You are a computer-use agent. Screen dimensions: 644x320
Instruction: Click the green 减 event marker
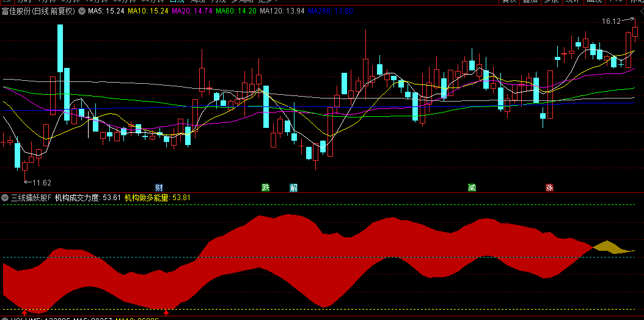(472, 188)
